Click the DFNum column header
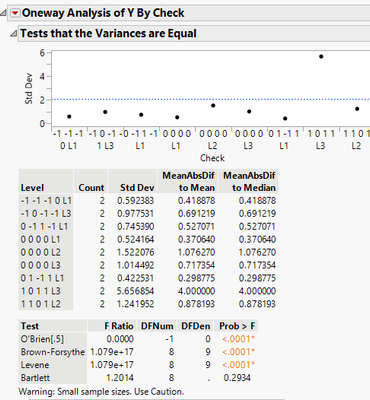Screen dimensions: 370x400 pyautogui.click(x=157, y=326)
